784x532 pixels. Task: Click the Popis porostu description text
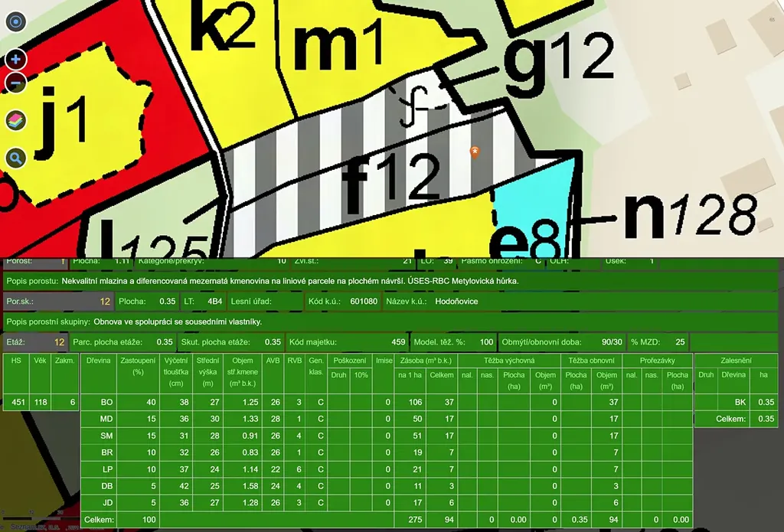pyautogui.click(x=289, y=281)
